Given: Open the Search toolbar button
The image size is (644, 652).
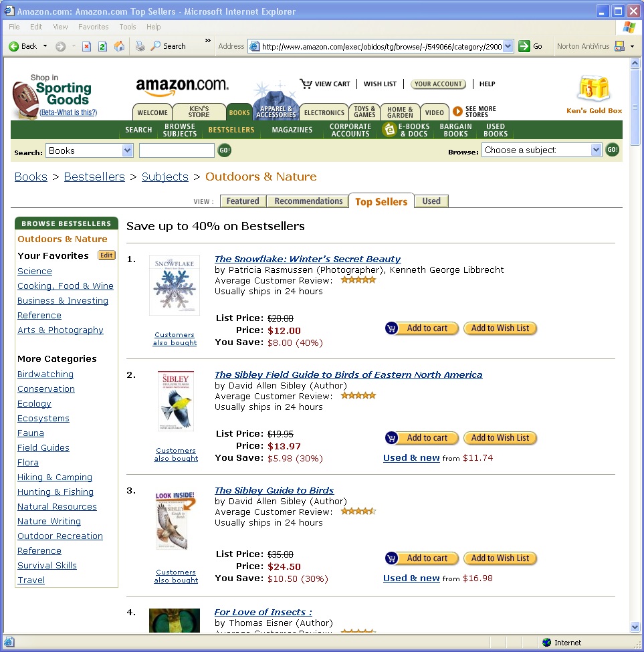Looking at the screenshot, I should click(169, 46).
